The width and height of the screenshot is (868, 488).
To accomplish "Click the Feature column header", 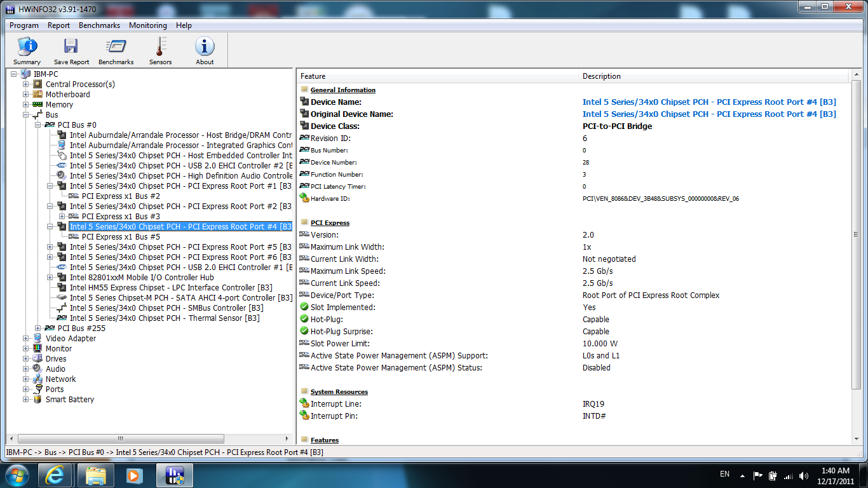I will (x=438, y=76).
